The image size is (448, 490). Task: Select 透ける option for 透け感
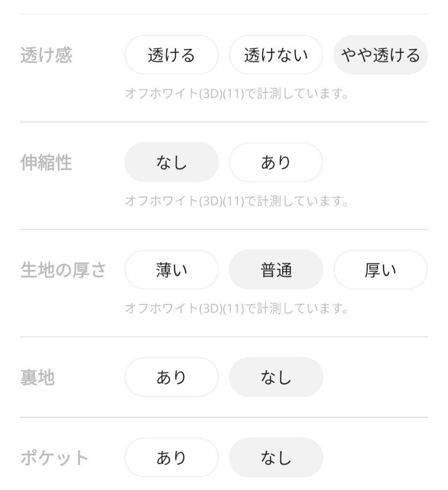171,55
